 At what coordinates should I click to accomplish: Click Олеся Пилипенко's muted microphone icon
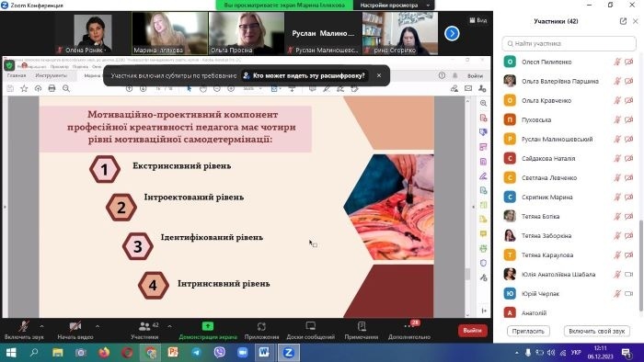617,62
